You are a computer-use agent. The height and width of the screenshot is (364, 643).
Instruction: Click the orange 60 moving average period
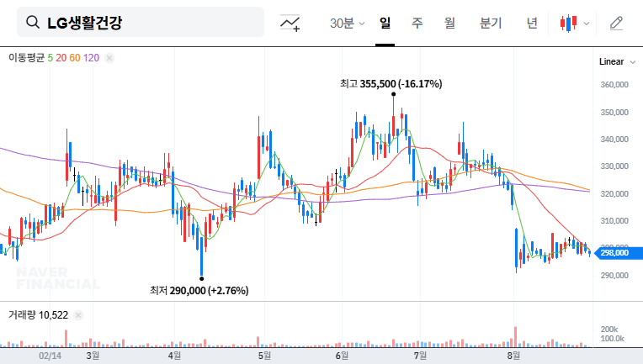75,58
